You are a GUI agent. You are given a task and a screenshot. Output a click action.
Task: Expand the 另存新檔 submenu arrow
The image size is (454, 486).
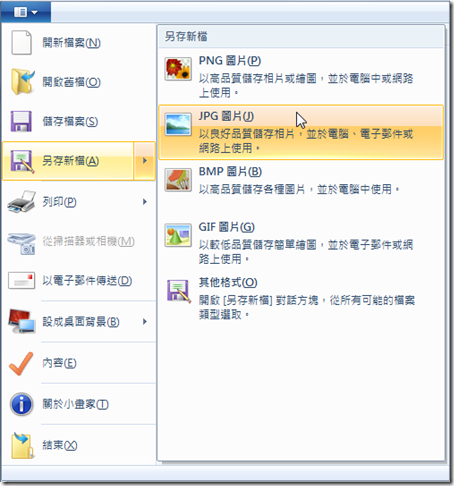[x=145, y=161]
